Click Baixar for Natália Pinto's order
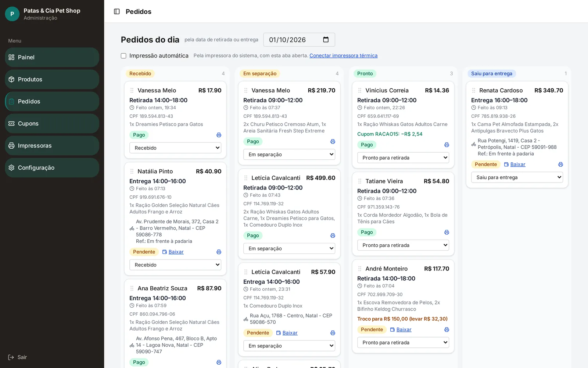 173,252
